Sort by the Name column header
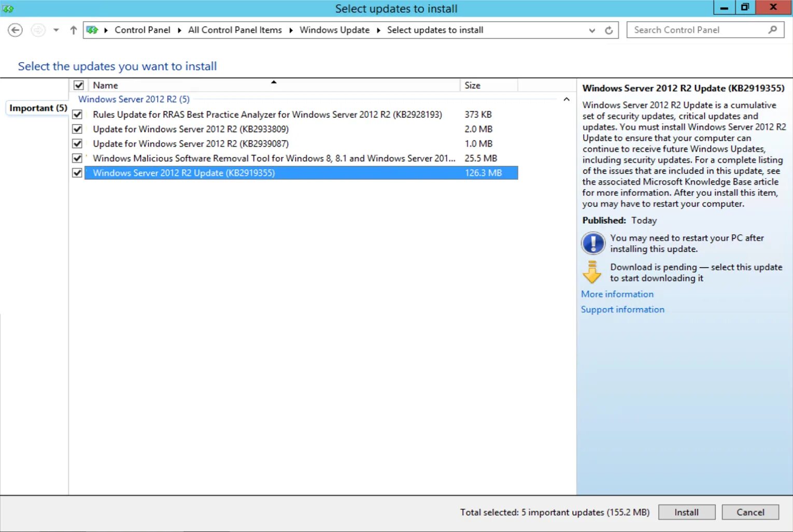The width and height of the screenshot is (793, 532). [x=275, y=85]
